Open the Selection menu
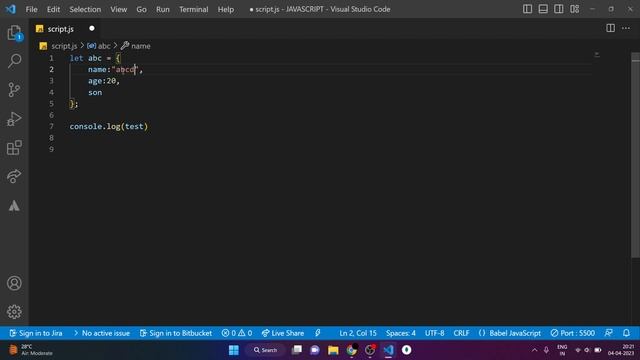This screenshot has width=640, height=360. pos(85,9)
